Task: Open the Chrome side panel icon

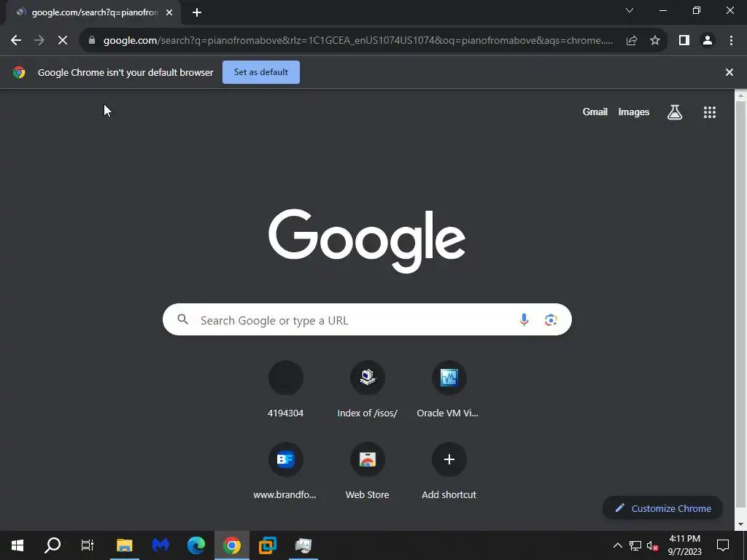Action: point(684,41)
